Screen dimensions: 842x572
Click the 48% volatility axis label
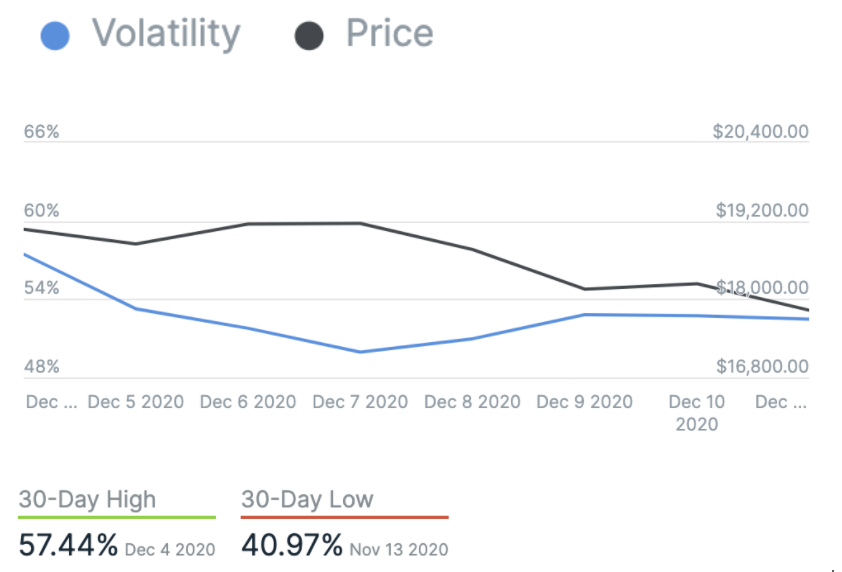42,367
